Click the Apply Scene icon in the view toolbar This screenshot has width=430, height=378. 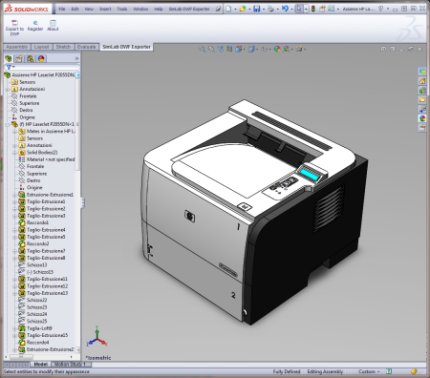tap(286, 49)
